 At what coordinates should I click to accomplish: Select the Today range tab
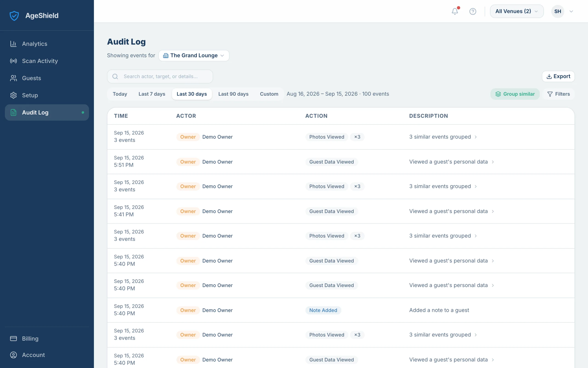point(120,94)
